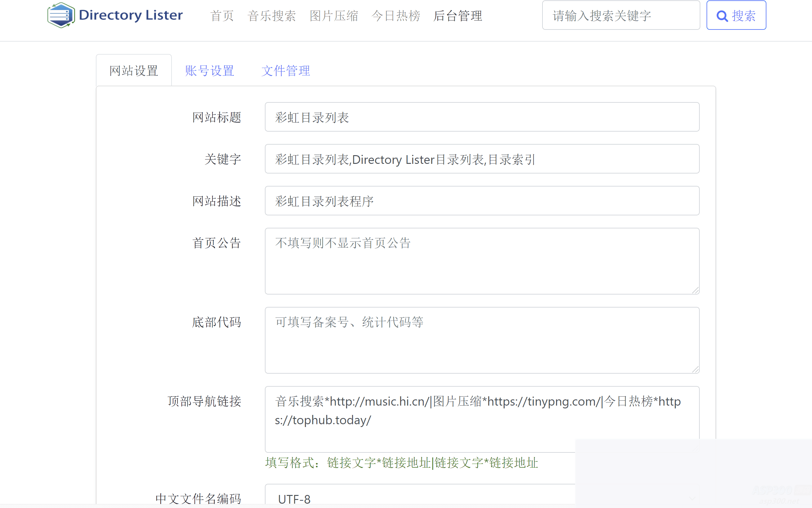The height and width of the screenshot is (508, 812).
Task: Select the 网站设置 tab
Action: 134,70
